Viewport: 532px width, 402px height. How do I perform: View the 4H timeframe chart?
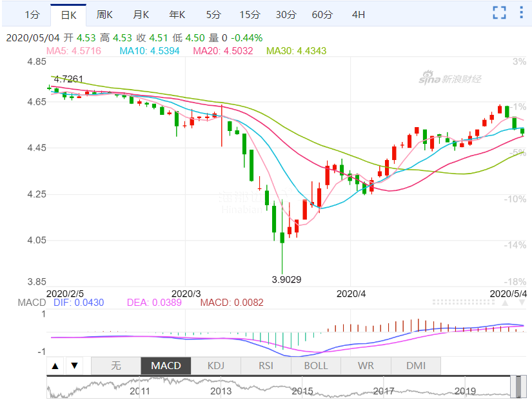(x=359, y=14)
